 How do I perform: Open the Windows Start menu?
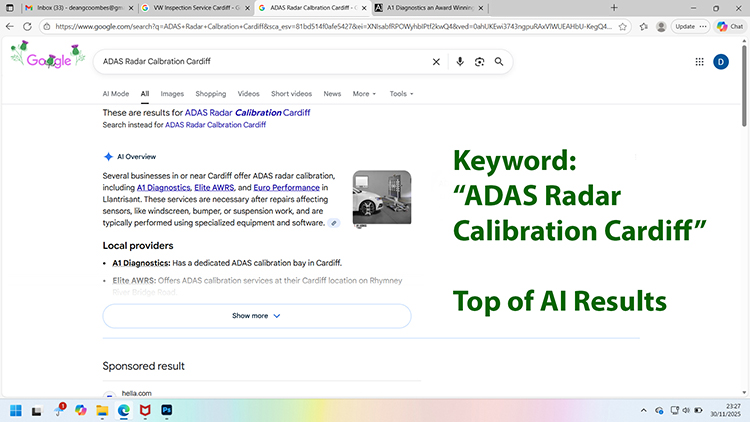coord(16,410)
